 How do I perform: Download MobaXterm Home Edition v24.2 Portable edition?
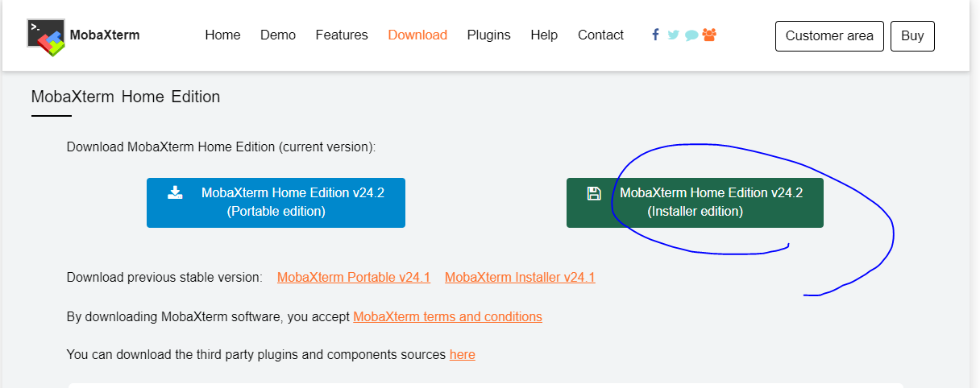276,203
